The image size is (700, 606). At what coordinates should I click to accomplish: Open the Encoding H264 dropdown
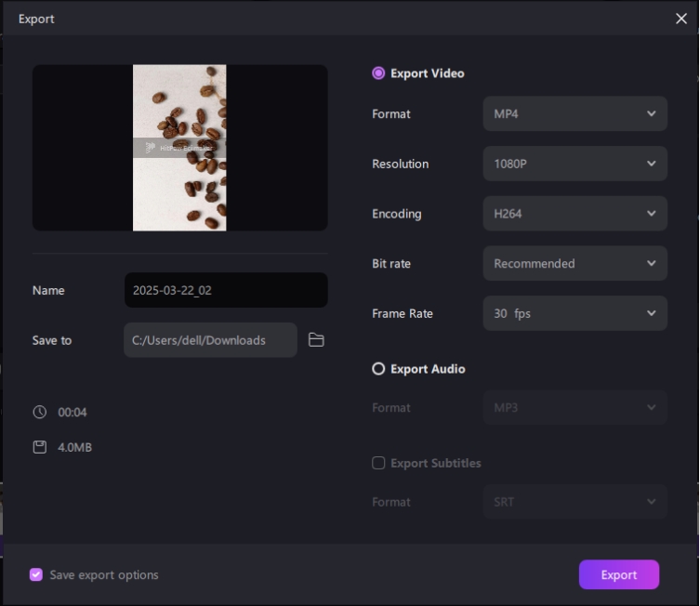click(x=575, y=214)
